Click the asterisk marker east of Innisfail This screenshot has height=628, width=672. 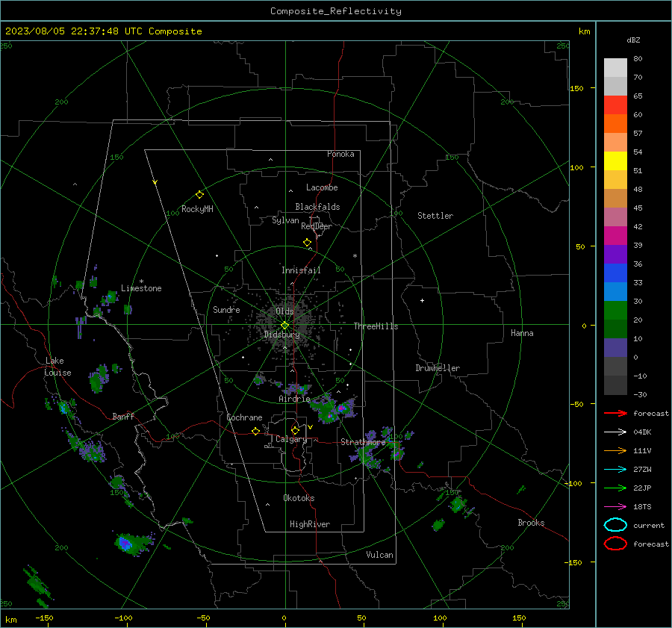point(355,256)
